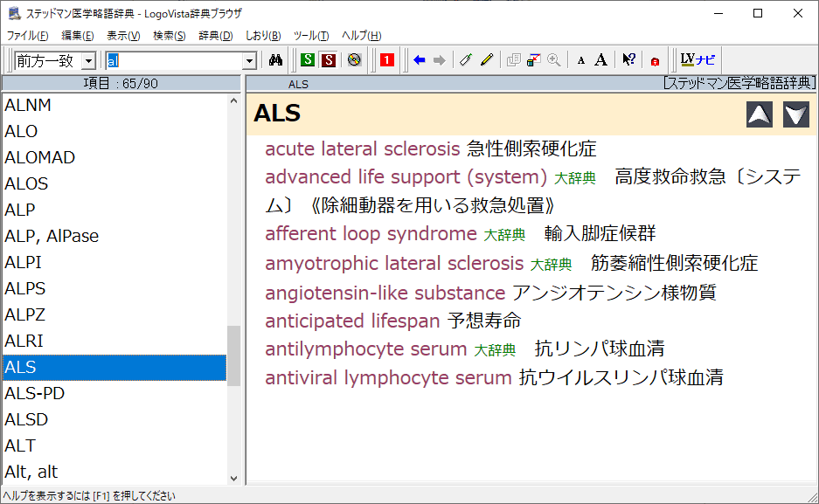Open the ファイル menu

tap(27, 36)
